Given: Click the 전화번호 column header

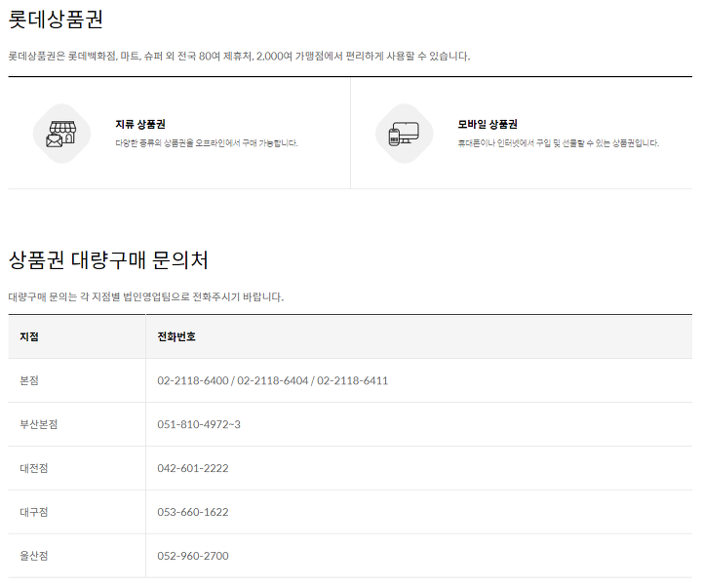Looking at the screenshot, I should click(176, 336).
